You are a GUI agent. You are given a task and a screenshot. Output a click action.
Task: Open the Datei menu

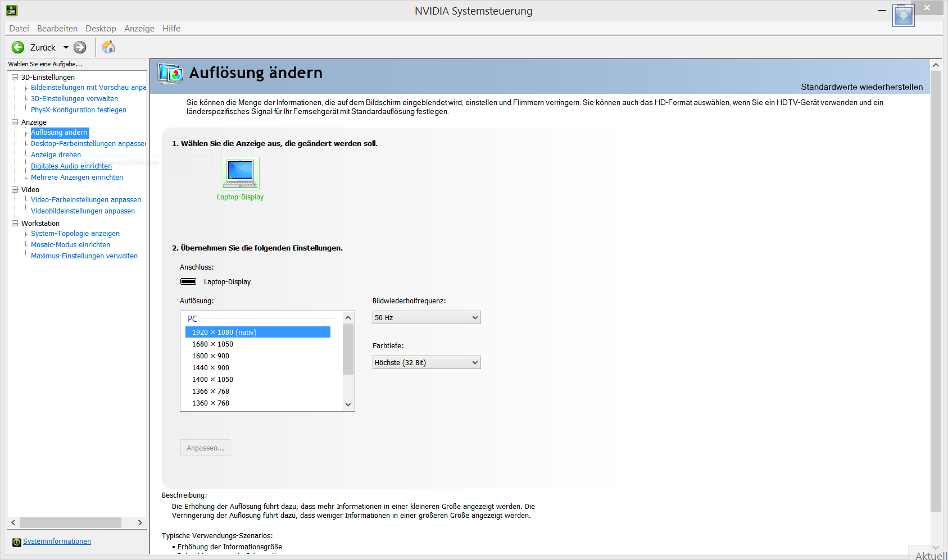19,29
